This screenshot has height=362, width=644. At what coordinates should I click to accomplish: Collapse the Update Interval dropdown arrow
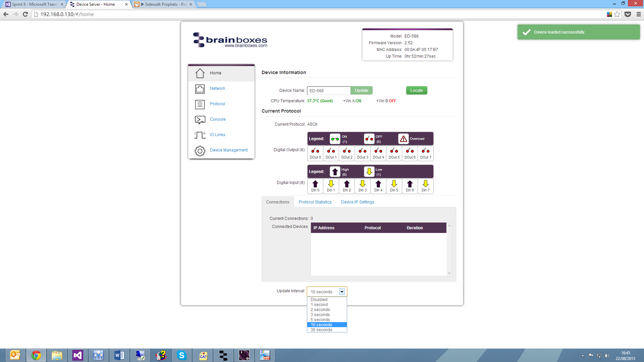342,292
